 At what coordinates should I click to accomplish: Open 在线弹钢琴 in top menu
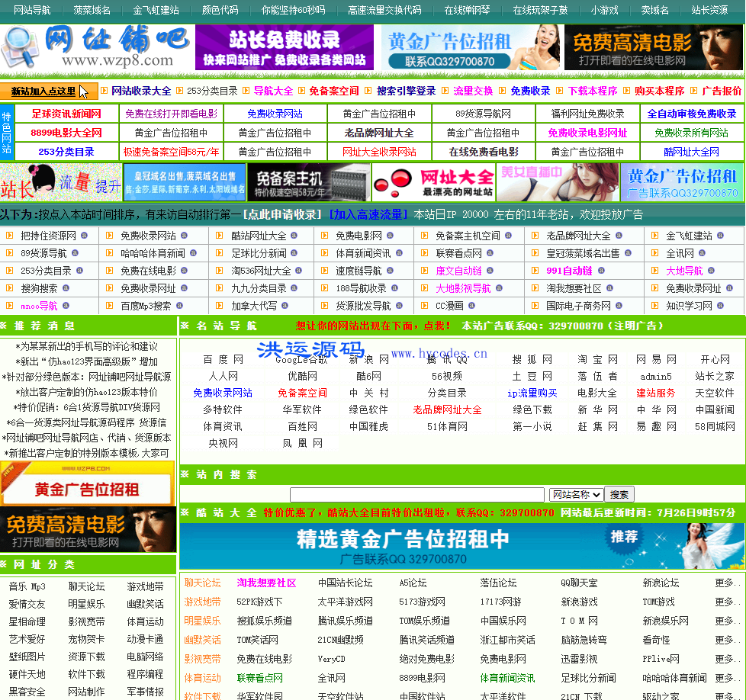(x=467, y=10)
